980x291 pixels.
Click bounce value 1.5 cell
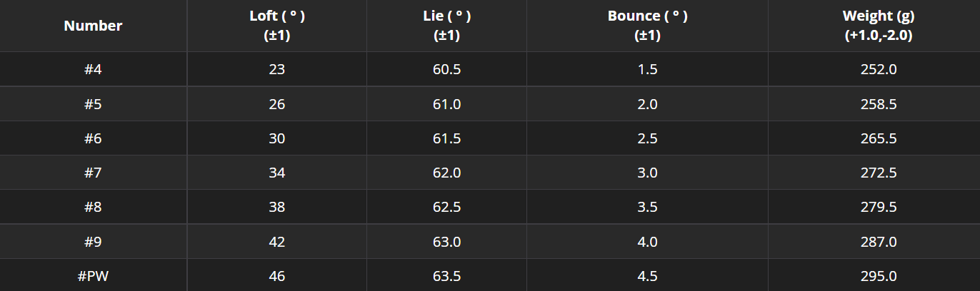(647, 70)
